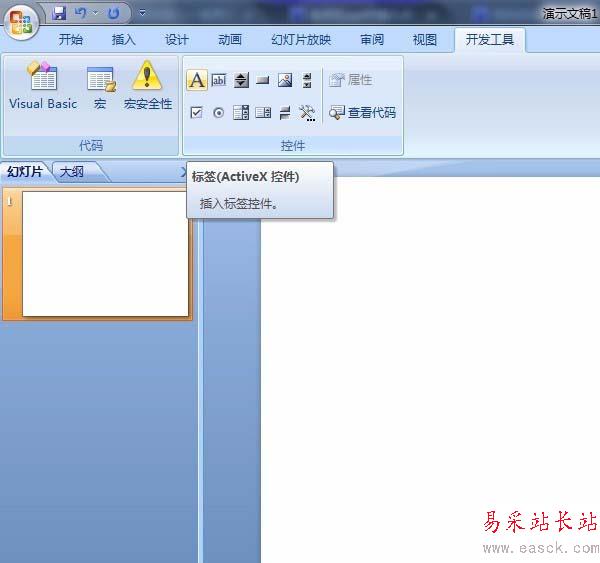This screenshot has width=600, height=563.
Task: Switch to the 大纲 outline tab
Action: pyautogui.click(x=72, y=171)
